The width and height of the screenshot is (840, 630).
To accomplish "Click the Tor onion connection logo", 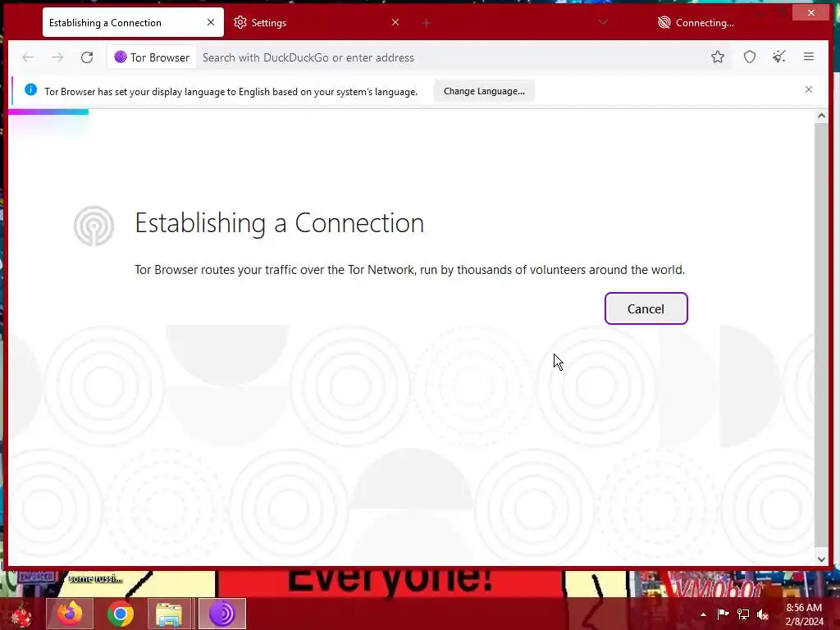I will tap(94, 226).
